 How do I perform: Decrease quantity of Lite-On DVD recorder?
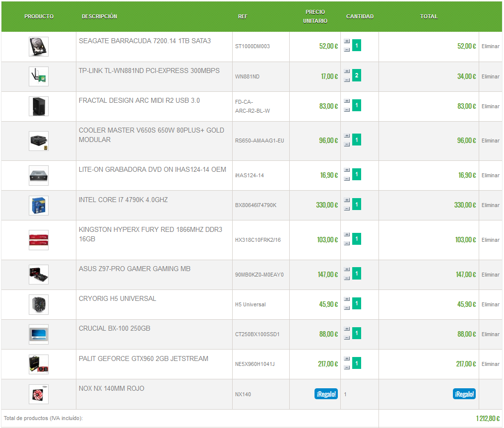point(347,179)
